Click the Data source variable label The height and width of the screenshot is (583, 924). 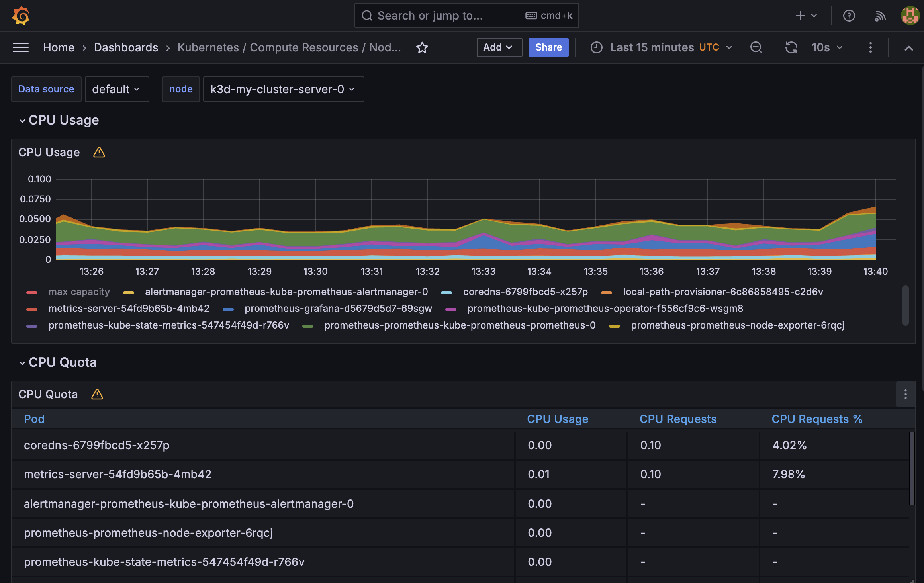point(46,89)
